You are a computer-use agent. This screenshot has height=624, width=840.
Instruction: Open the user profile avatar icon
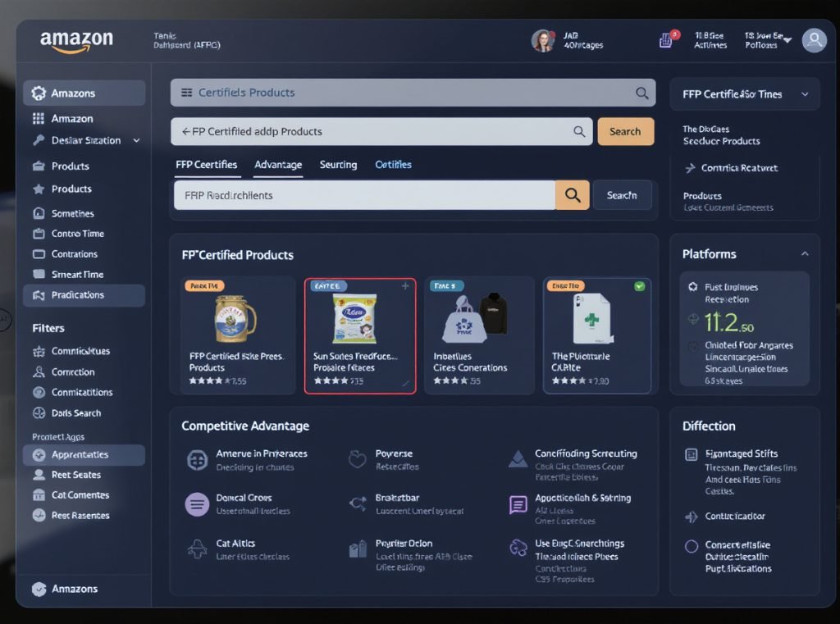[814, 40]
